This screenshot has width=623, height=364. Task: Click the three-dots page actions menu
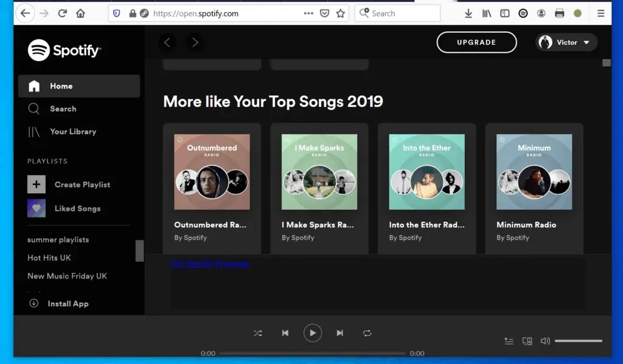308,13
